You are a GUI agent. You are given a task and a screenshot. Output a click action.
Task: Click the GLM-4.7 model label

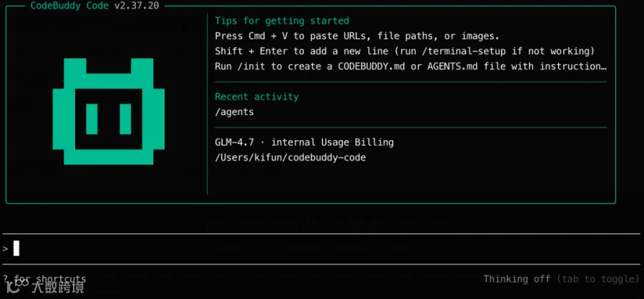[234, 142]
